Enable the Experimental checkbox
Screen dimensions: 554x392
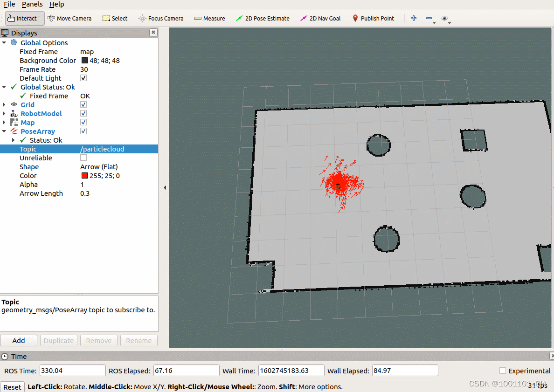pos(502,371)
